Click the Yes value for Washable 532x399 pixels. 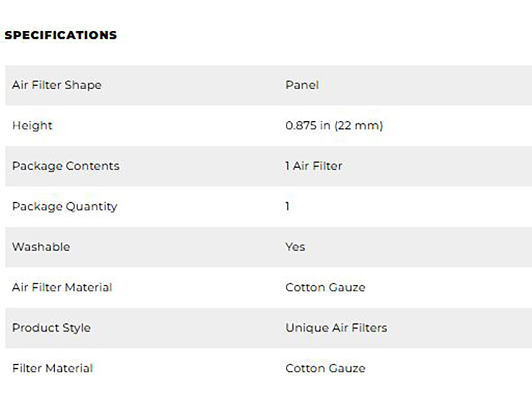[295, 247]
